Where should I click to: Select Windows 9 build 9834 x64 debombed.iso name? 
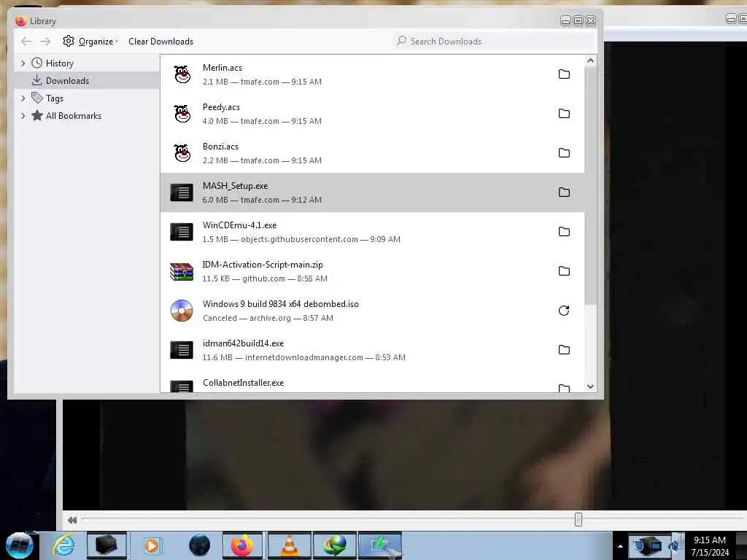tap(281, 304)
